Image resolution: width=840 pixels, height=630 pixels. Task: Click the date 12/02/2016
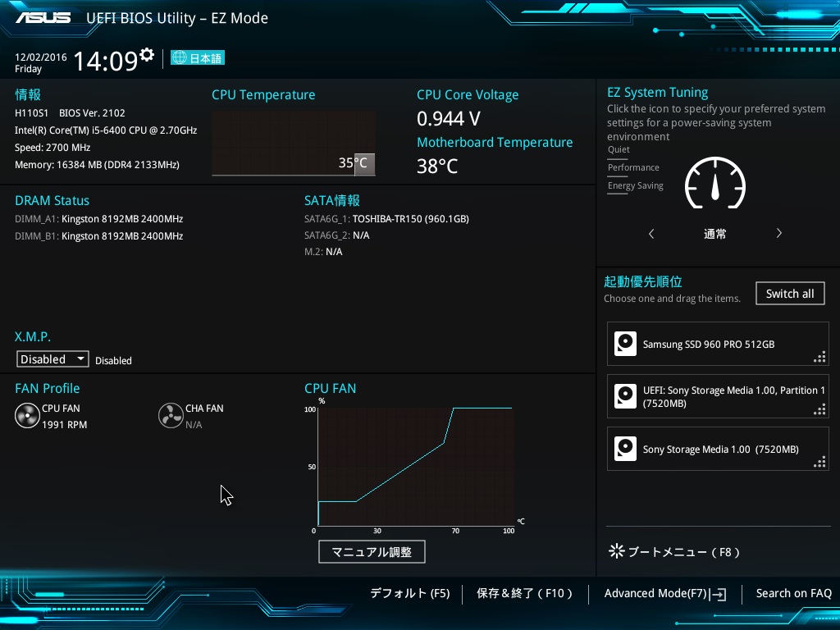point(41,57)
